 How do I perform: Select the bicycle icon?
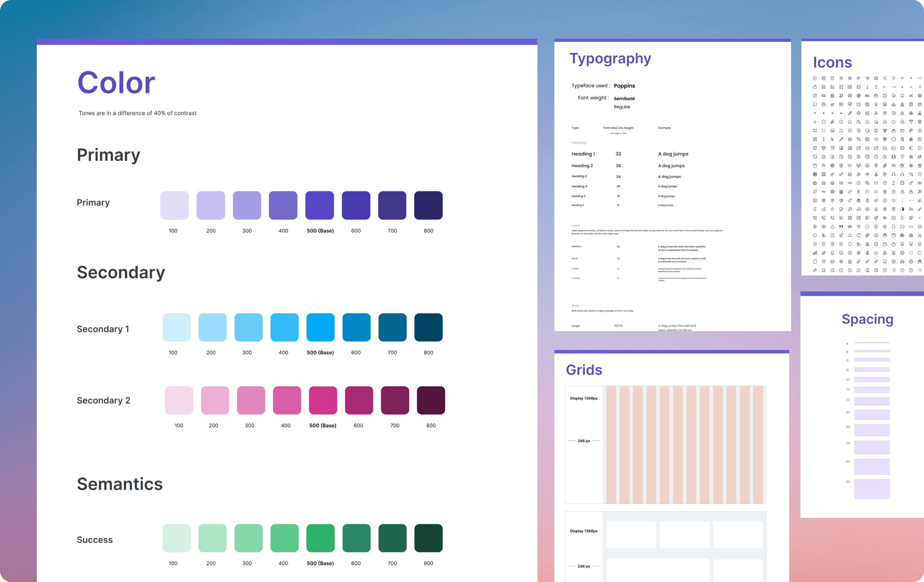(911, 96)
